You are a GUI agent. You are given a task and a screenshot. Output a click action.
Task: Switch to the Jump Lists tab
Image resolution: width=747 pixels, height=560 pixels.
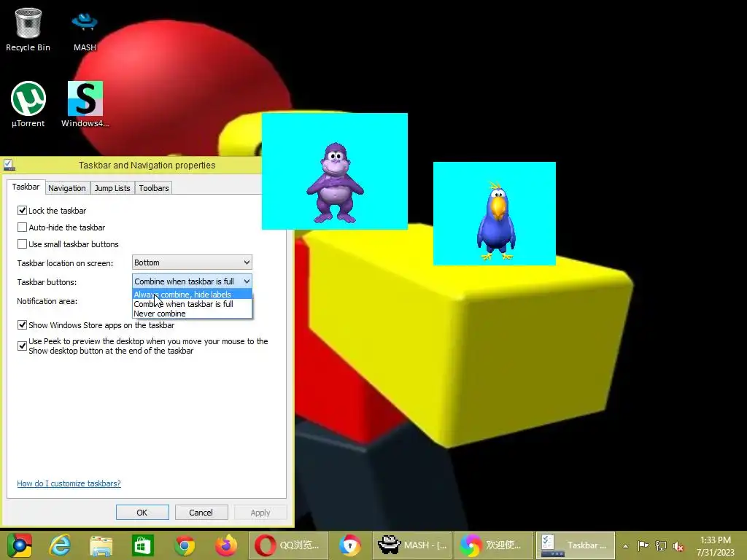[112, 188]
